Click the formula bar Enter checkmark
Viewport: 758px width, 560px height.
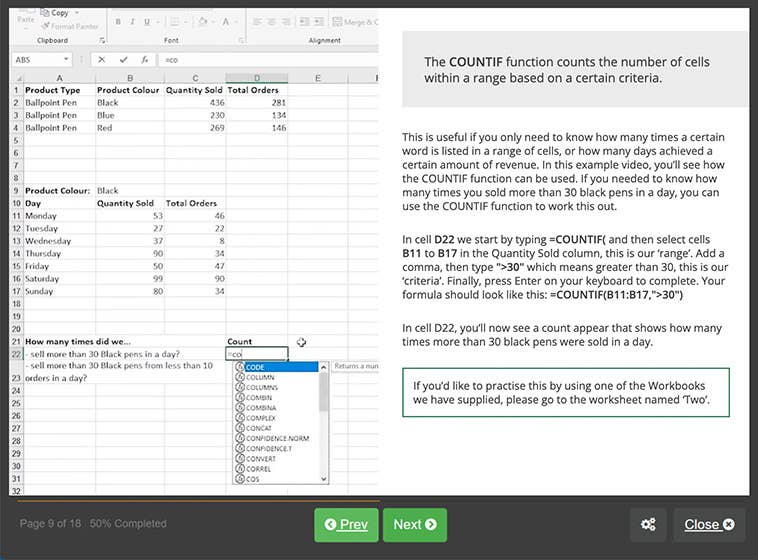(124, 60)
